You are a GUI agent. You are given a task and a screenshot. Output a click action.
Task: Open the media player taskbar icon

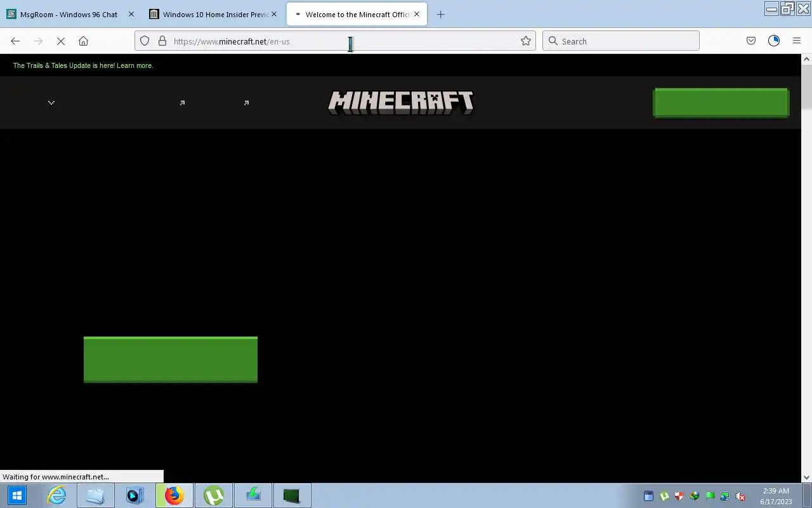[134, 495]
